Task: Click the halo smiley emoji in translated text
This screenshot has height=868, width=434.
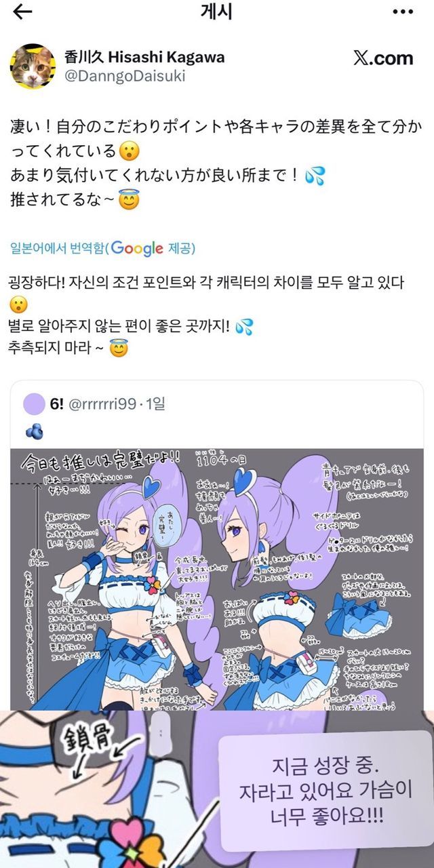Action: (119, 350)
